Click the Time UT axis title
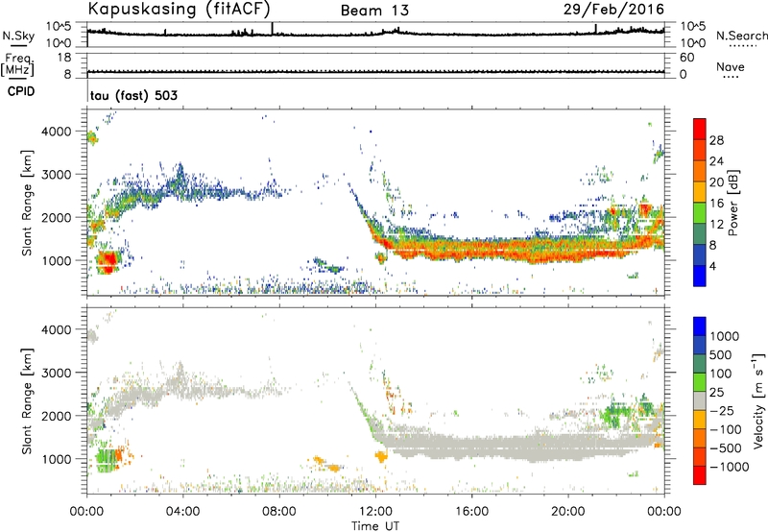768x532 pixels. pyautogui.click(x=375, y=526)
